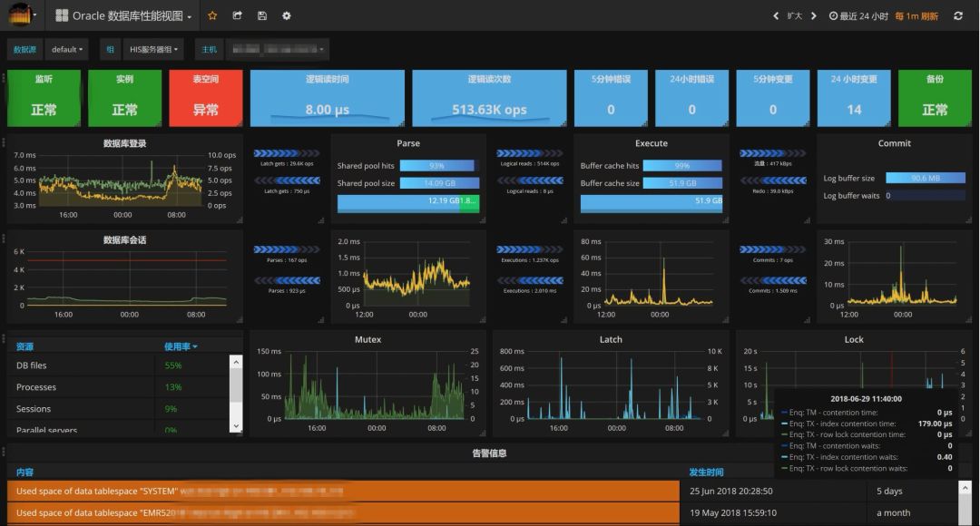
Task: Shift time range back with left arrow
Action: (x=776, y=15)
